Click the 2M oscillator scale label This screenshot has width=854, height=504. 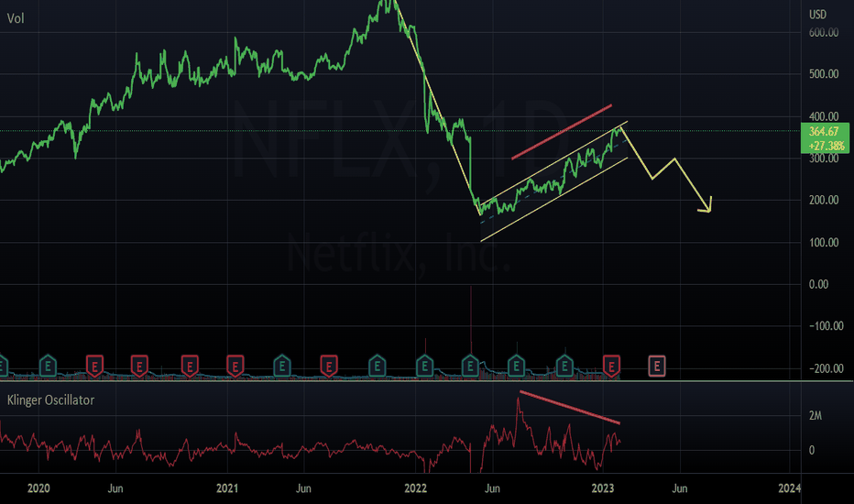(816, 416)
